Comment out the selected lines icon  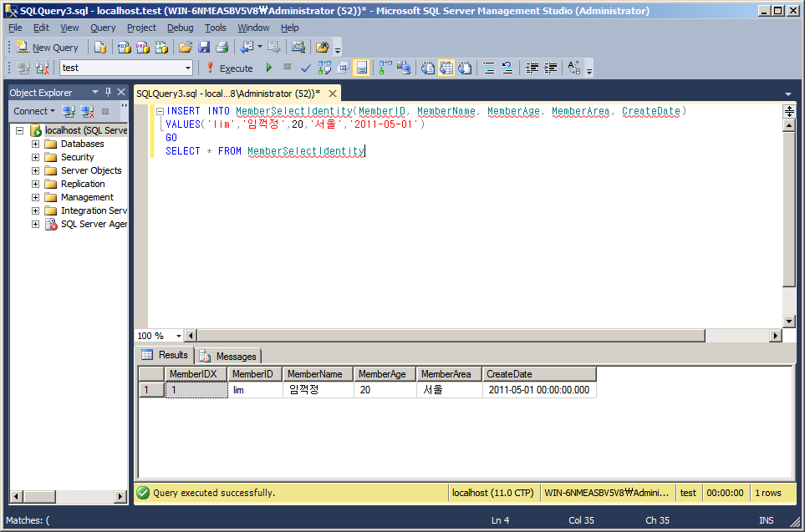click(x=489, y=68)
